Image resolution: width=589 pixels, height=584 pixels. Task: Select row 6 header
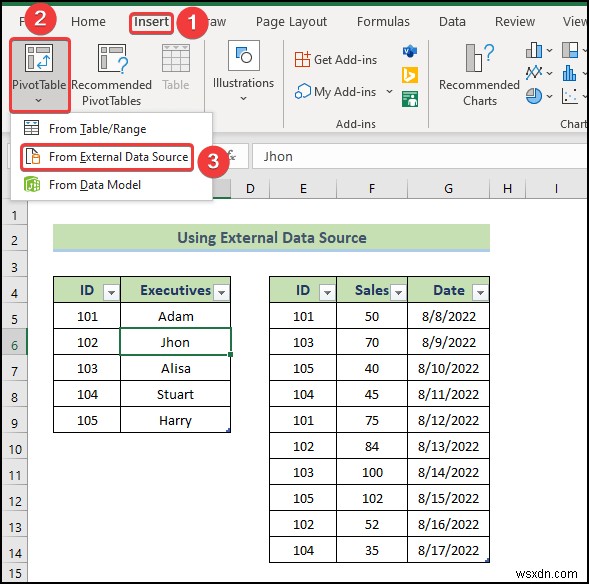coord(14,342)
